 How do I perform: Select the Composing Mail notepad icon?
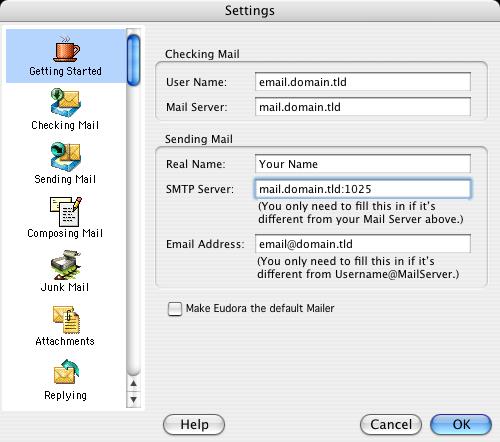point(66,211)
